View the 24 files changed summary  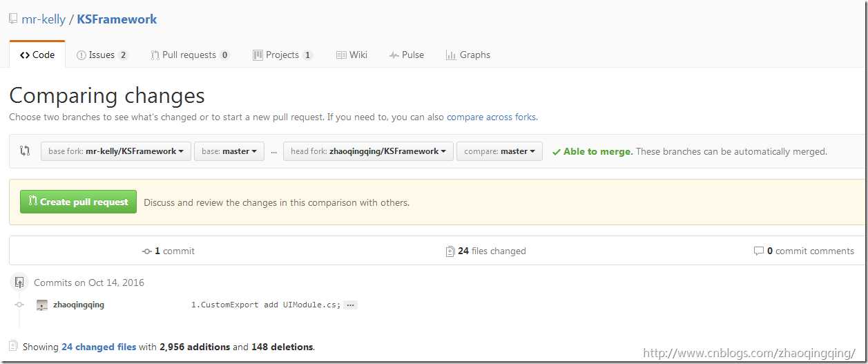(486, 251)
